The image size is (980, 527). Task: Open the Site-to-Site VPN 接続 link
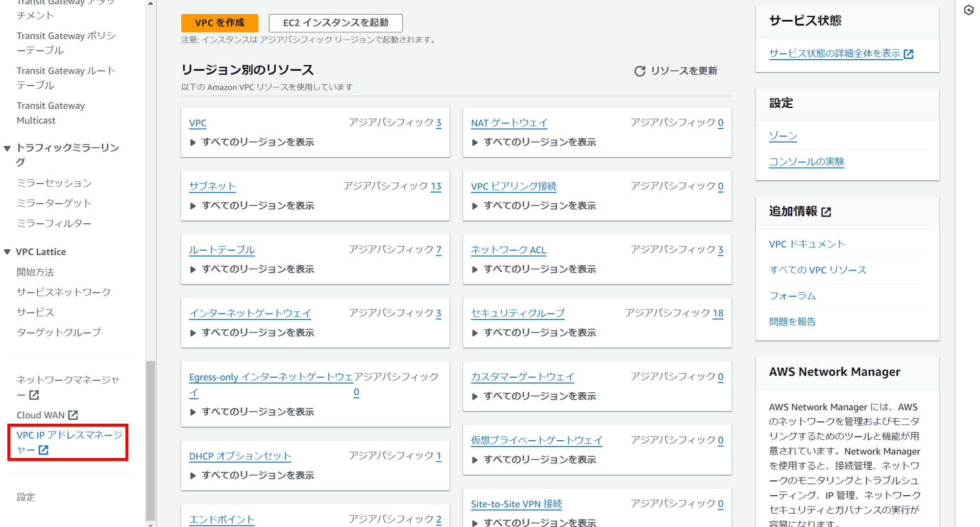(x=516, y=504)
